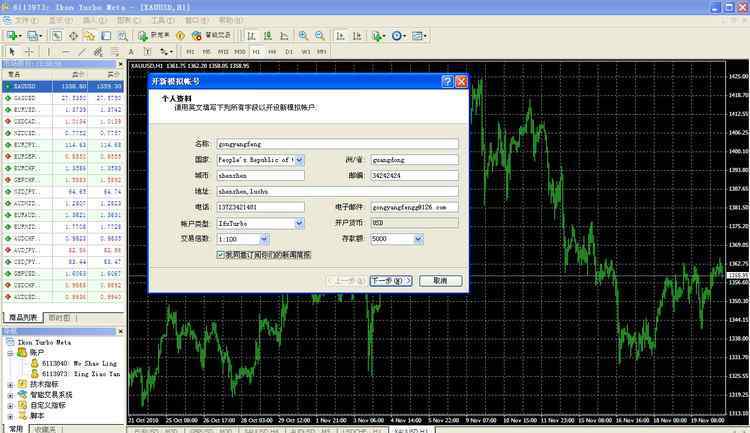Click the Zoom Out magnifier icon
Screen dimensions: 750x433
coord(320,36)
